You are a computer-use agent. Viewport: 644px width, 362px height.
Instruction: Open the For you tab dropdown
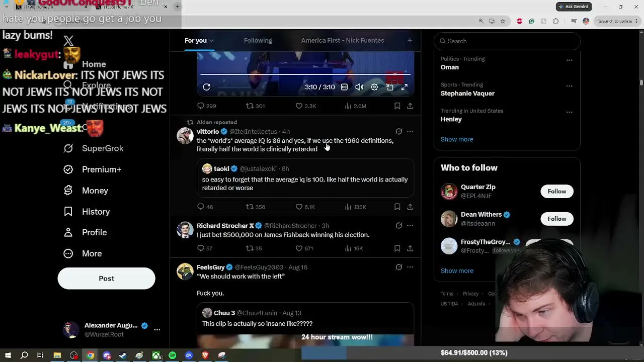click(x=211, y=41)
